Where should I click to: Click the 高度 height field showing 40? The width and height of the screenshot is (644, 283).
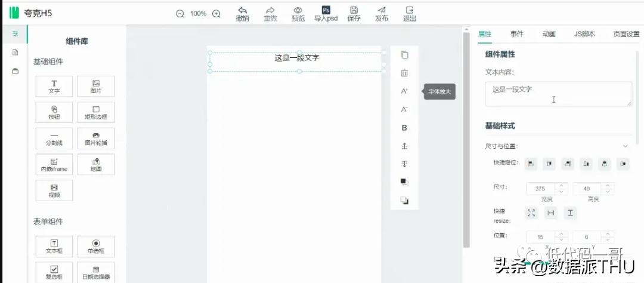[x=587, y=189]
